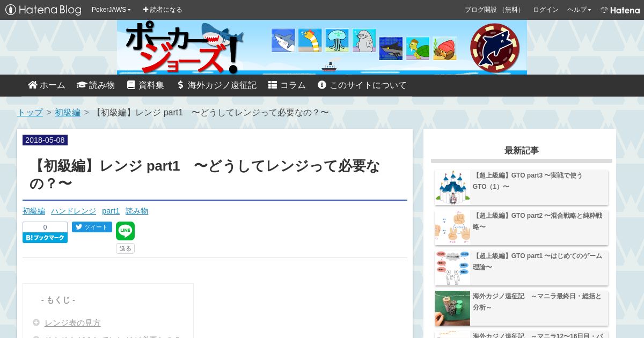Click the home icon in navigation bar
This screenshot has width=644, height=338.
[x=33, y=85]
